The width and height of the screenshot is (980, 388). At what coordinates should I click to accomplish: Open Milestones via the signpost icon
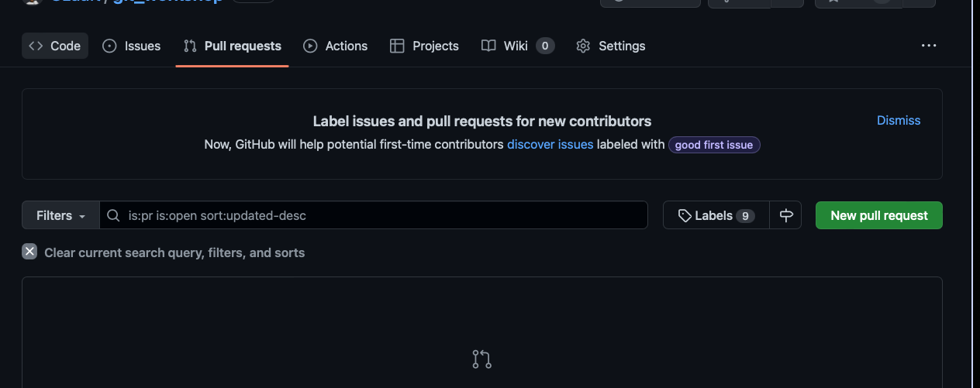click(x=786, y=215)
